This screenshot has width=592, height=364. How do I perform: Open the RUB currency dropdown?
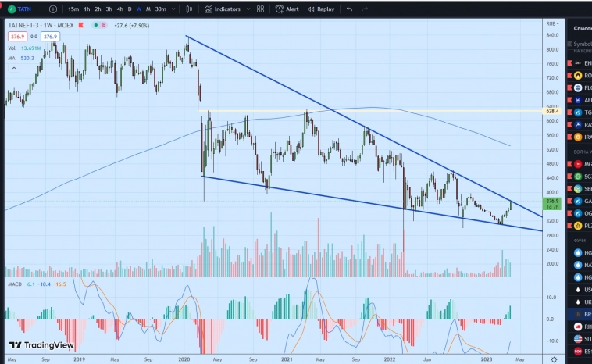(552, 23)
